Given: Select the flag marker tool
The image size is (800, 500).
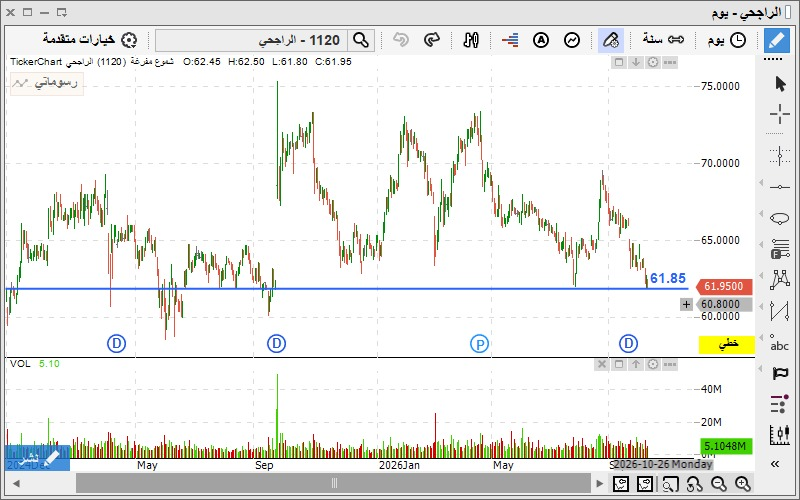Looking at the screenshot, I should (x=780, y=373).
